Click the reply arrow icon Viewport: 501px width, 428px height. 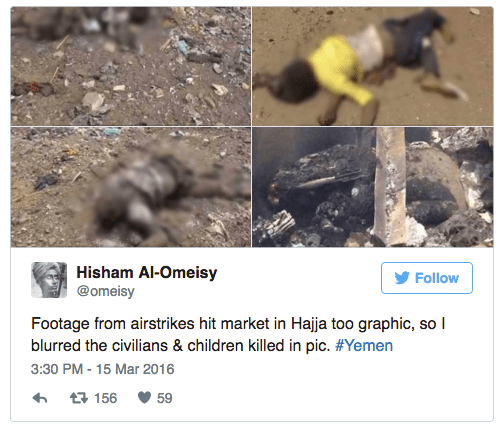pos(40,398)
